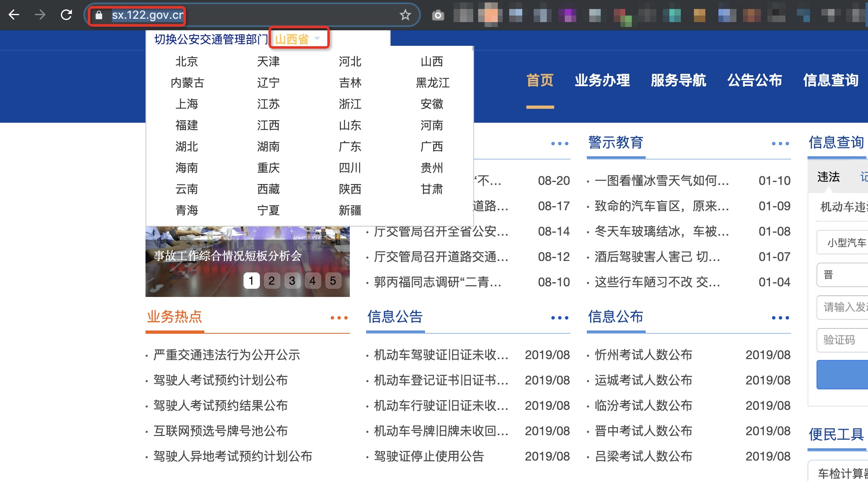Image resolution: width=868 pixels, height=481 pixels.
Task: Select 甘肃 from the province list
Action: [432, 189]
